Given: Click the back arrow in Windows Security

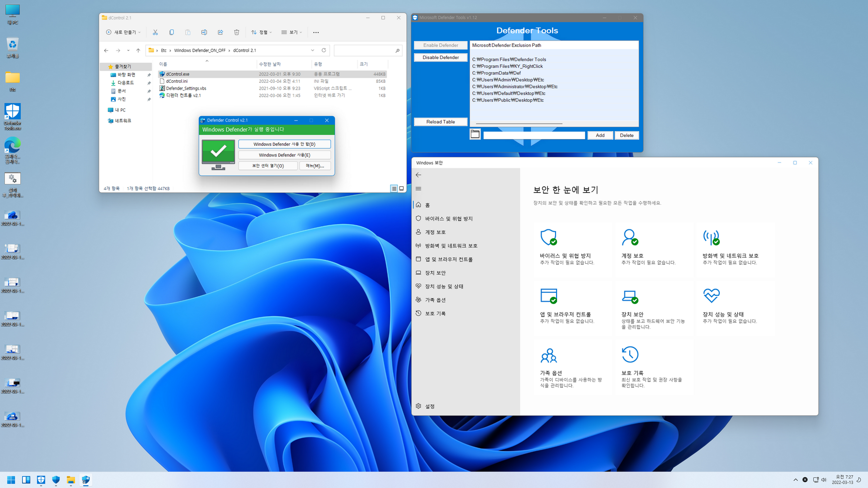Looking at the screenshot, I should tap(418, 175).
